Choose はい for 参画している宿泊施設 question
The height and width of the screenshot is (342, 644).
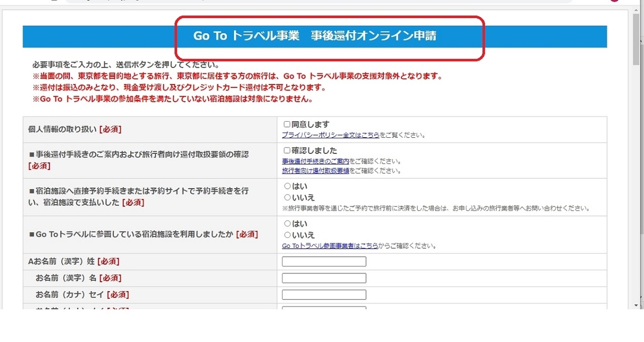click(287, 224)
